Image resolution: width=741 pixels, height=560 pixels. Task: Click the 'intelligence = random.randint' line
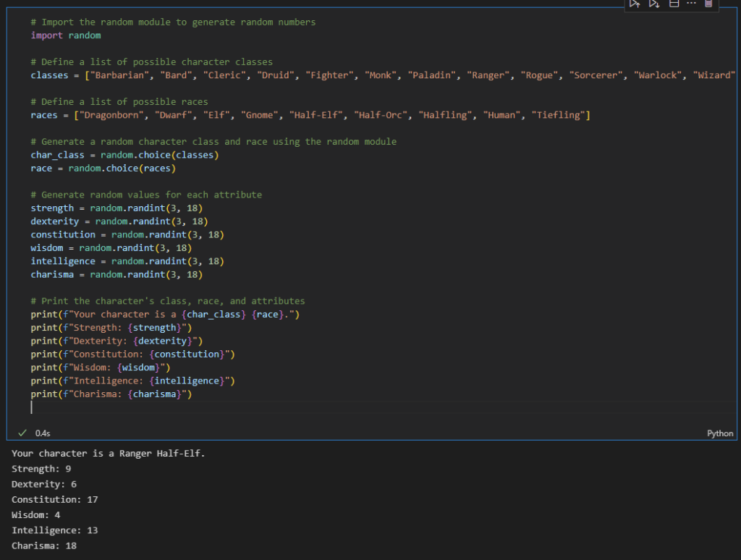tap(127, 261)
